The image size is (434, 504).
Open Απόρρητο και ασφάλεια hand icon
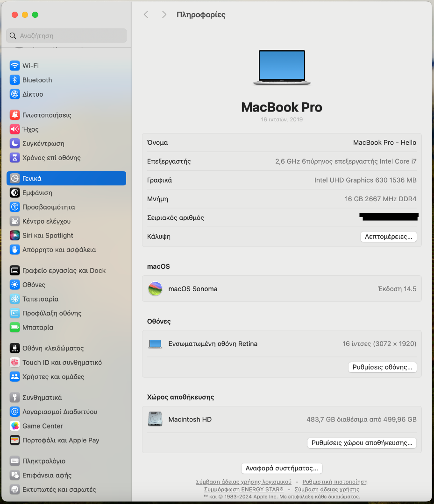pyautogui.click(x=14, y=249)
